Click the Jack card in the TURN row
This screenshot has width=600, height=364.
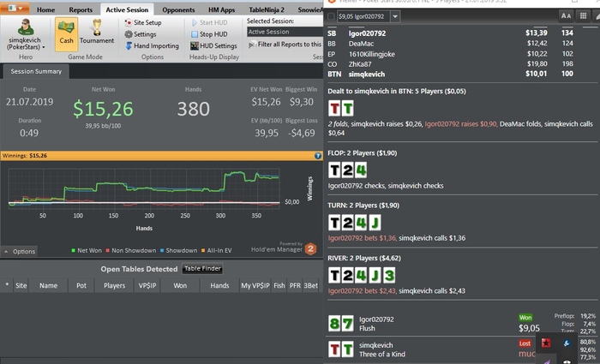375,223
